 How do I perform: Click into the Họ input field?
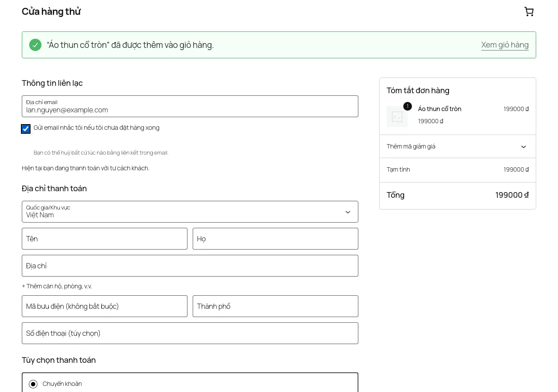(x=276, y=239)
